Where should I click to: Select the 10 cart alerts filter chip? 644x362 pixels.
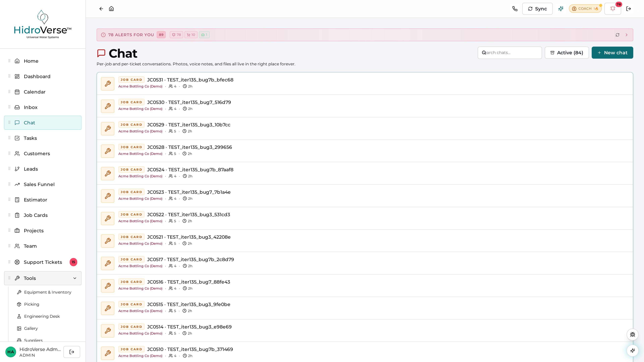tap(191, 35)
